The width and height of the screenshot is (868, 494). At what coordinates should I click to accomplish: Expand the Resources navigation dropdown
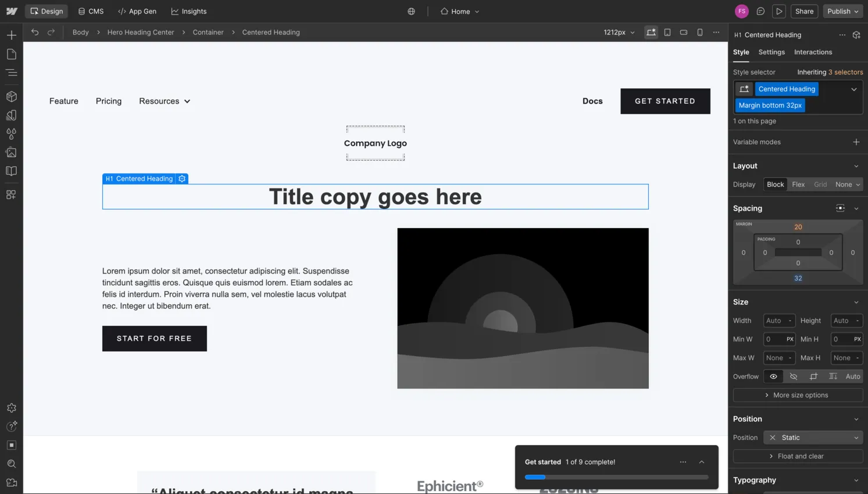coord(165,101)
